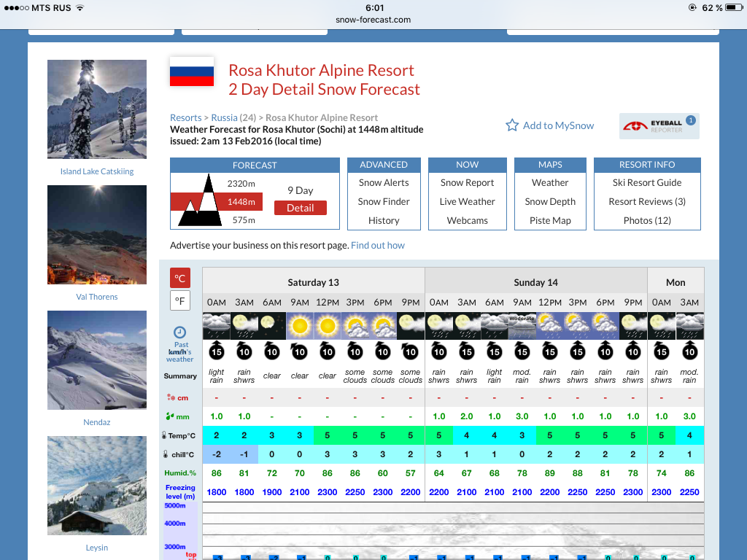Open Snow Depth map
The width and height of the screenshot is (747, 560).
pos(550,201)
